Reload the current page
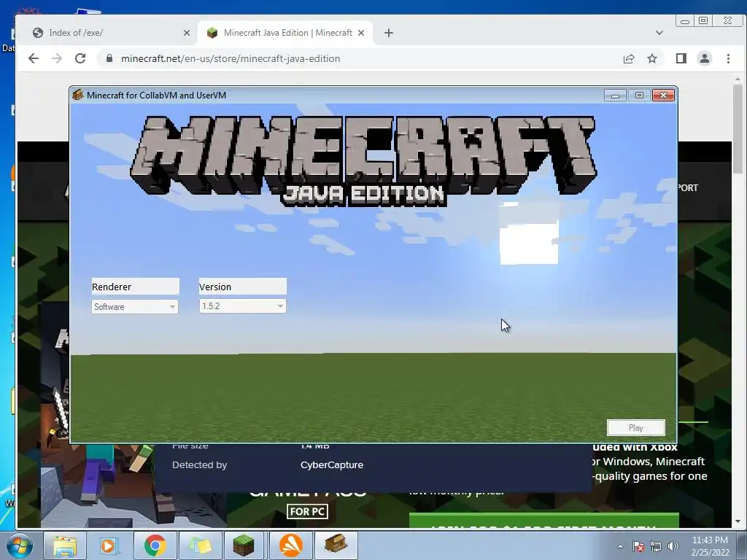The width and height of the screenshot is (747, 560). 80,58
